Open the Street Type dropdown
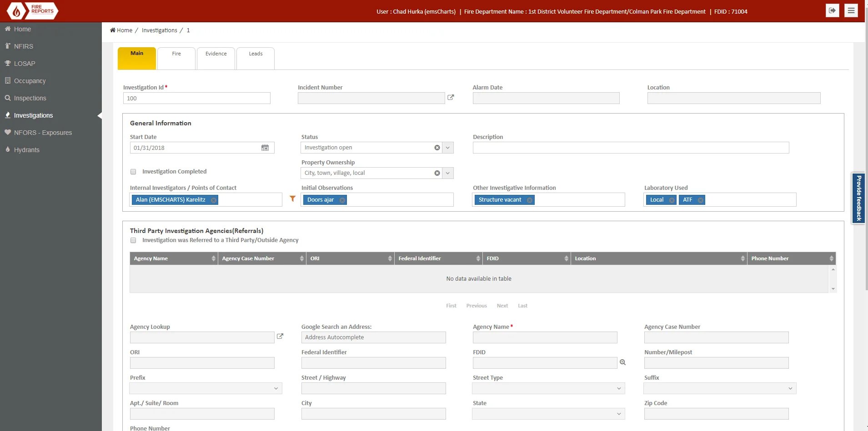Screen dimensions: 868x431 548,388
